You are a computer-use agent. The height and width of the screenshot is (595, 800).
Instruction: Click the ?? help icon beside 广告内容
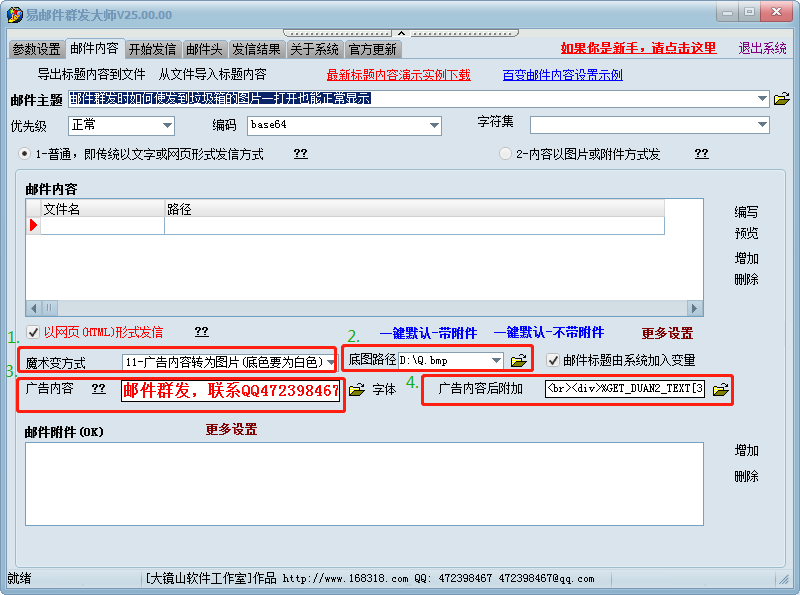[x=99, y=388]
